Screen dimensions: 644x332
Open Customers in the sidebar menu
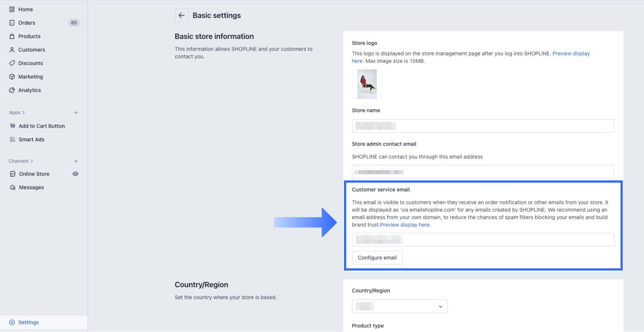tap(31, 50)
